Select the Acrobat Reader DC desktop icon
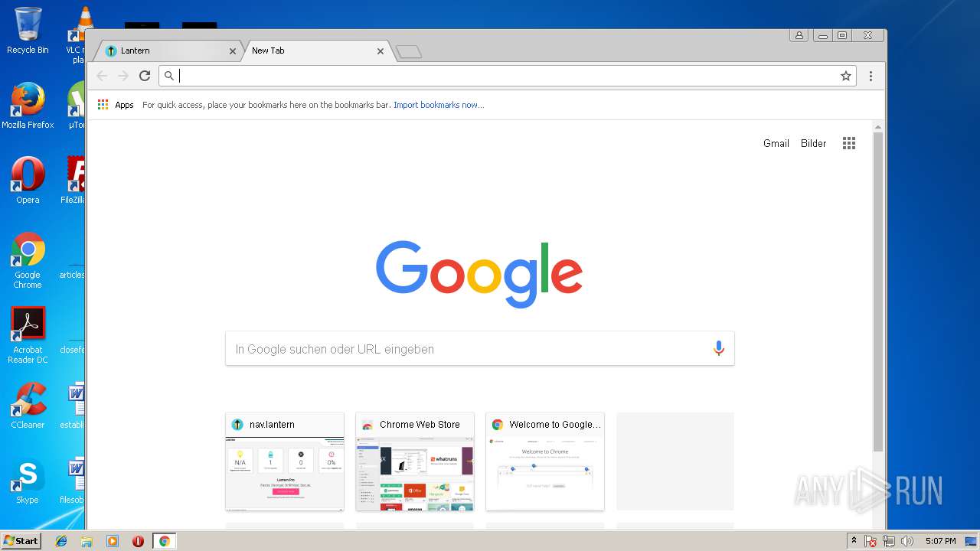980x551 pixels. (28, 335)
